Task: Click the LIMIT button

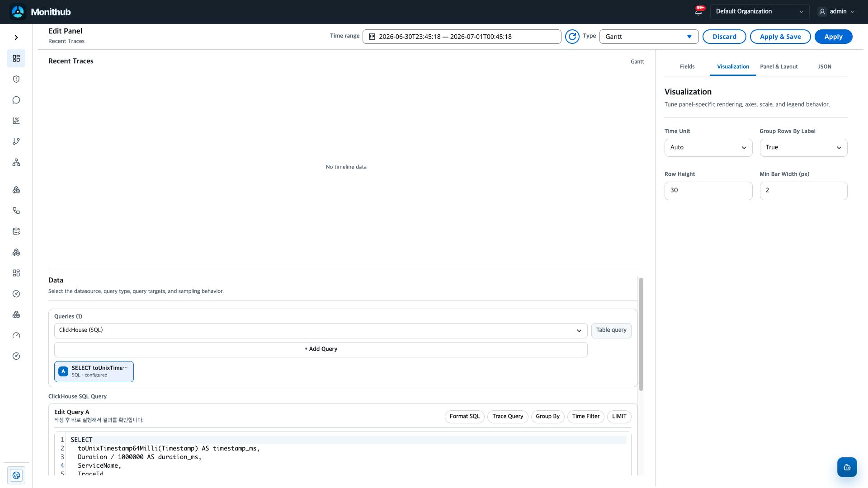Action: (x=619, y=417)
